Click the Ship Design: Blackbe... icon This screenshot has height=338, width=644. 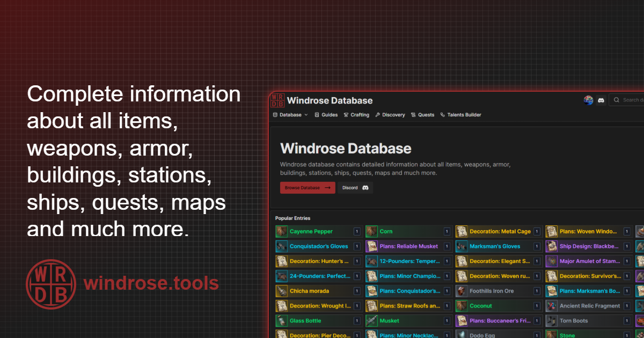(552, 247)
